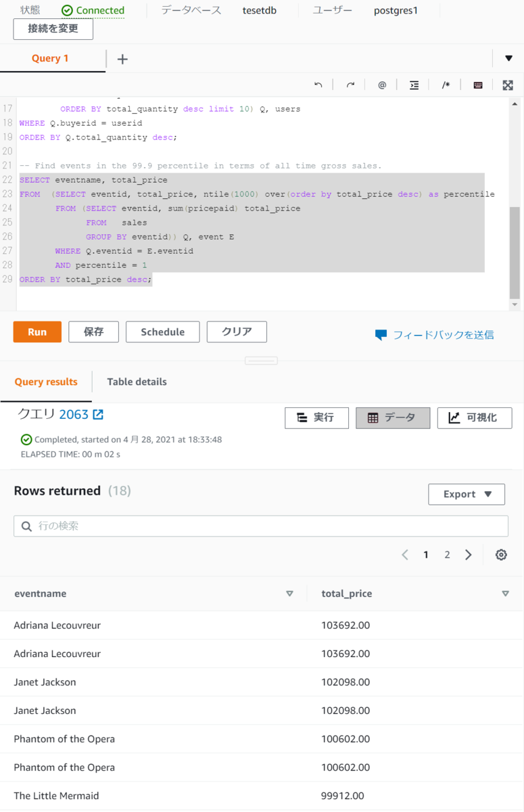
Task: Click the クリア button
Action: coord(237,332)
